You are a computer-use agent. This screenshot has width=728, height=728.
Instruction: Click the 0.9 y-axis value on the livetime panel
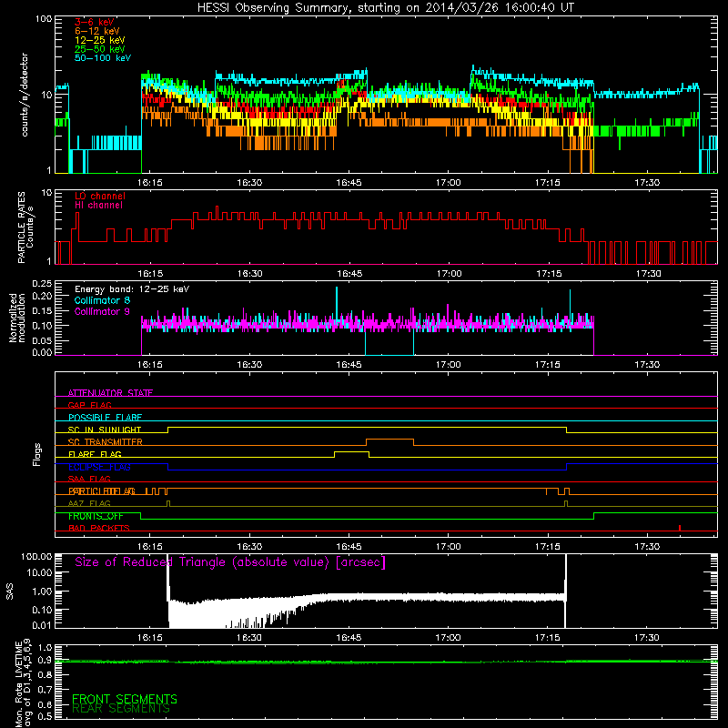point(45,661)
